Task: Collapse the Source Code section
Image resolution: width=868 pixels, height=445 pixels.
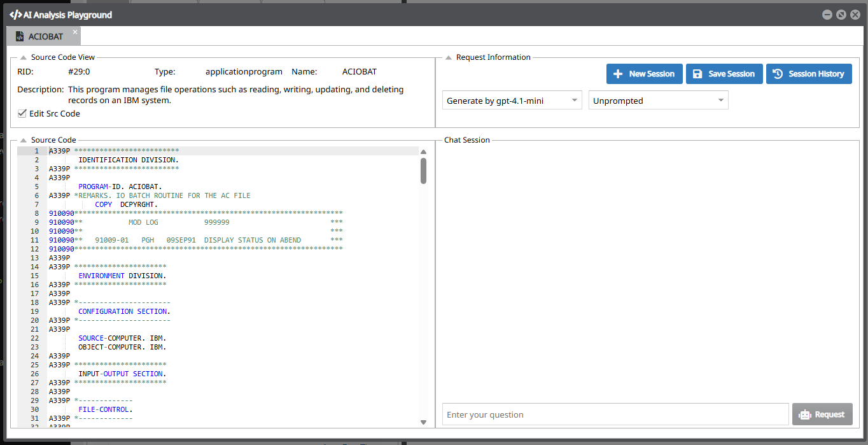Action: pyautogui.click(x=23, y=140)
